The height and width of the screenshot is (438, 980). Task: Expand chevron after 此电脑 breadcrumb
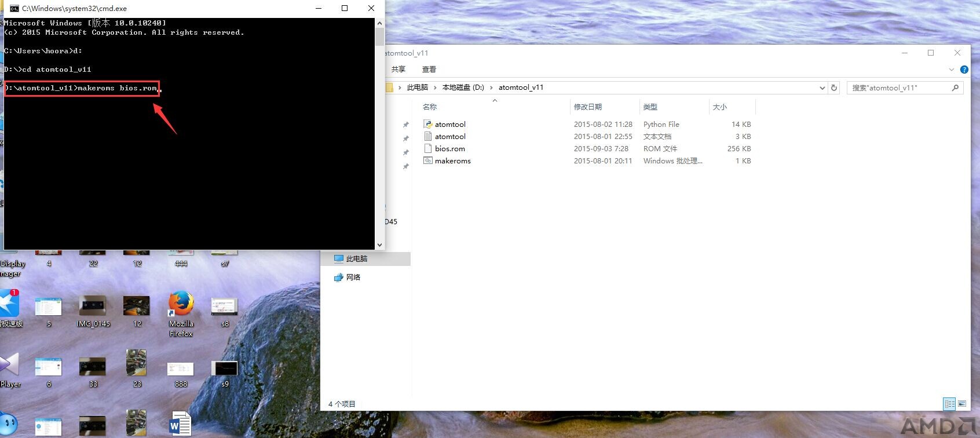tap(435, 87)
